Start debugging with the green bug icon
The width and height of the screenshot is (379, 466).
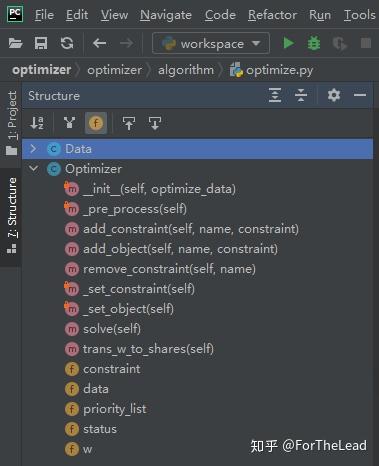(x=314, y=43)
